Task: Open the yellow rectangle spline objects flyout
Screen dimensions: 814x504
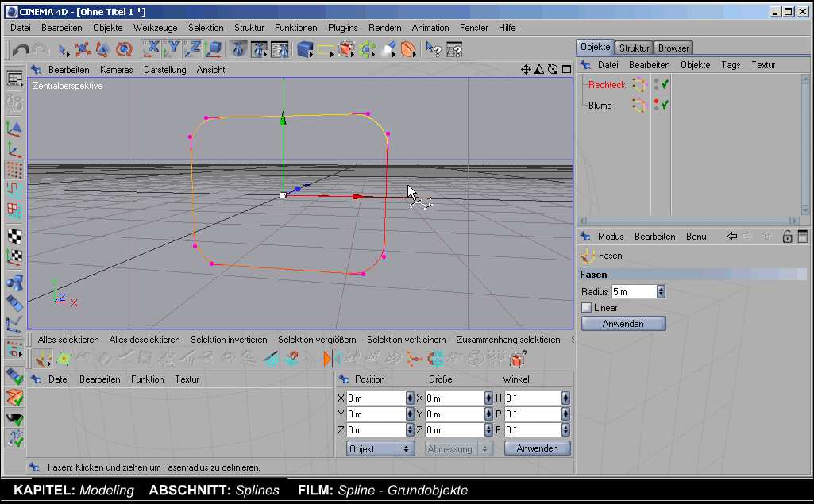Action: (x=326, y=49)
